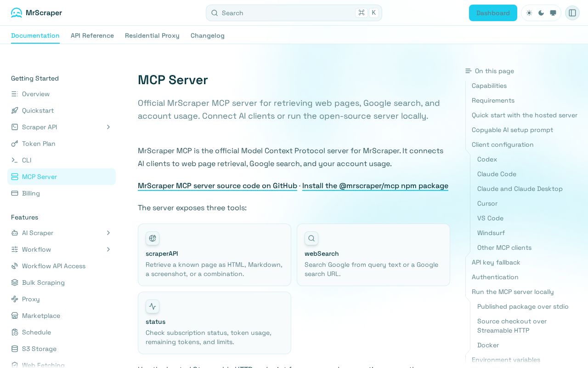Image resolution: width=588 pixels, height=368 pixels.
Task: Jump to Capabilities section
Action: click(489, 86)
